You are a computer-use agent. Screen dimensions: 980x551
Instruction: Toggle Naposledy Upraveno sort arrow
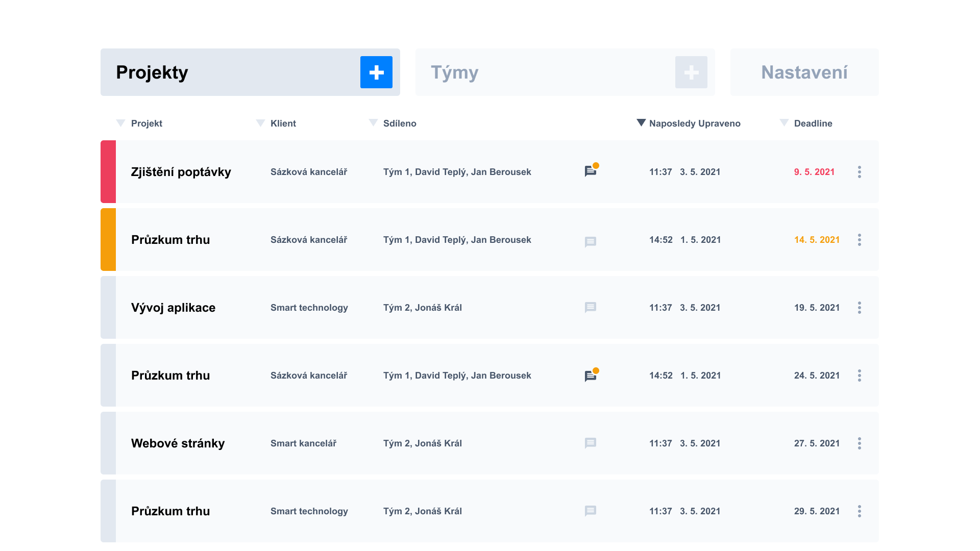point(641,123)
